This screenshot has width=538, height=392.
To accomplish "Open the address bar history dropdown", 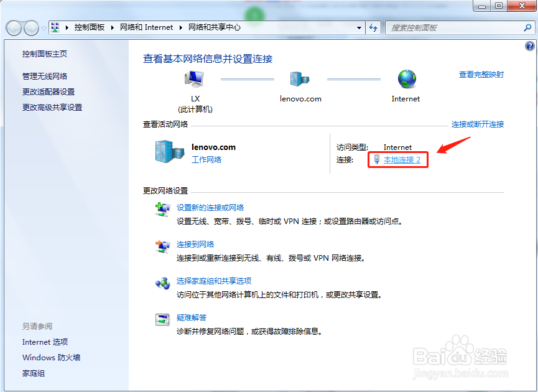I will click(359, 28).
